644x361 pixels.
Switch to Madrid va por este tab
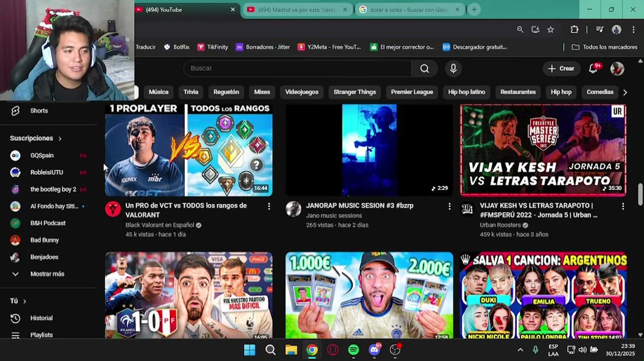[x=297, y=10]
